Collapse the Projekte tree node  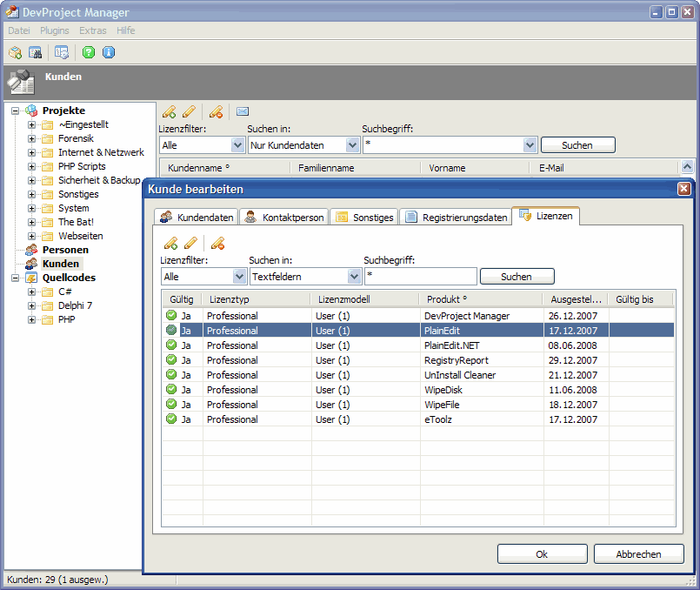(x=15, y=111)
